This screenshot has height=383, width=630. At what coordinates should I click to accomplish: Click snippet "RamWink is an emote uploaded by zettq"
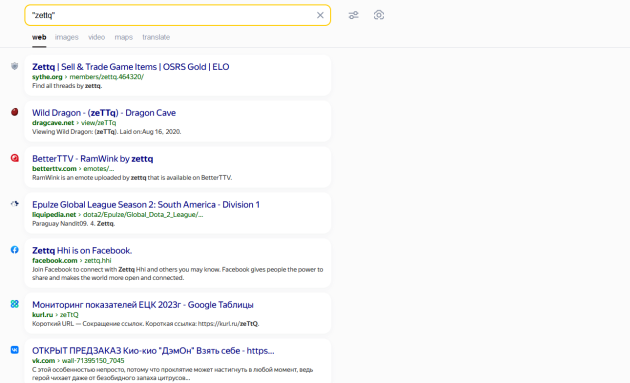click(x=89, y=177)
